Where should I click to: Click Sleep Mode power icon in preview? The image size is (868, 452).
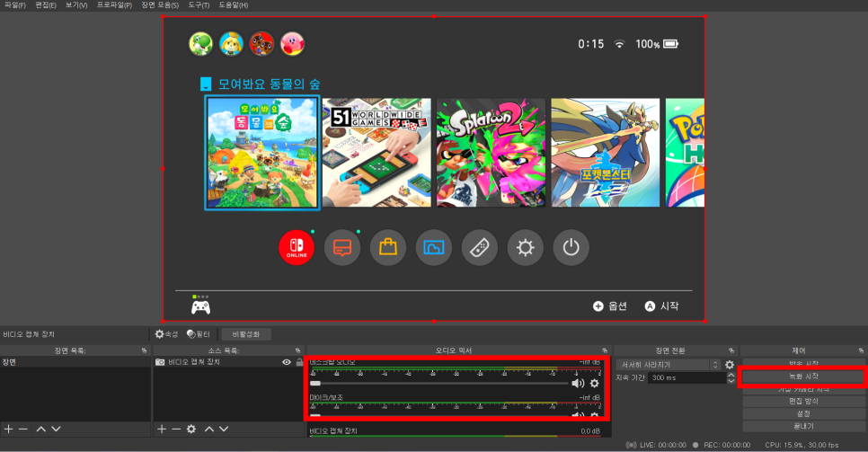571,247
